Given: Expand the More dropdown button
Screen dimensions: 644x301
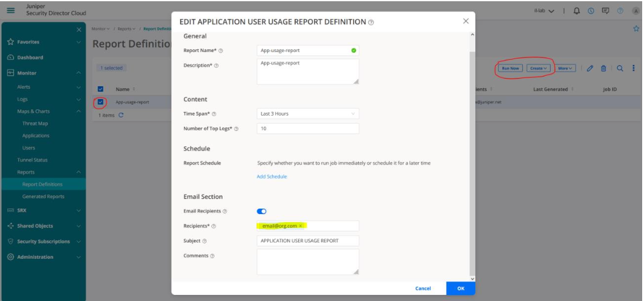Looking at the screenshot, I should 565,69.
